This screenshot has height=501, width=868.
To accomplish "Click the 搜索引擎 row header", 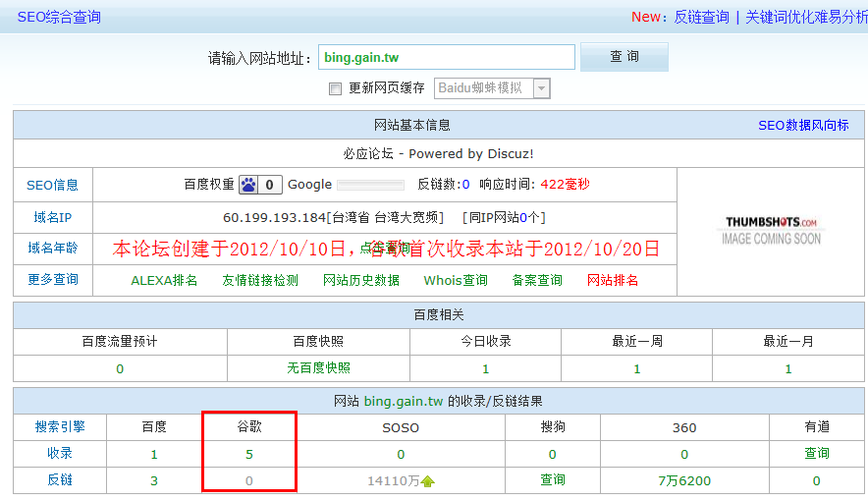I will point(60,426).
